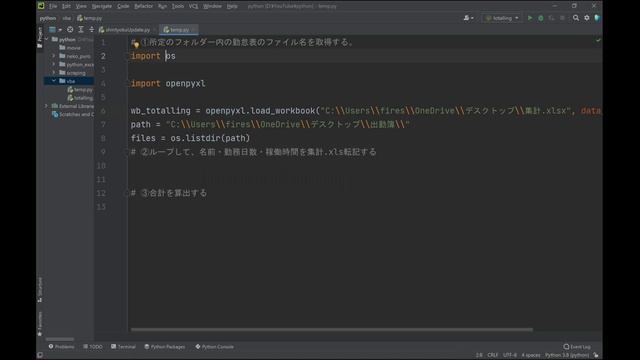Click CRLF line separator in status bar
This screenshot has width=640, height=360.
click(493, 355)
